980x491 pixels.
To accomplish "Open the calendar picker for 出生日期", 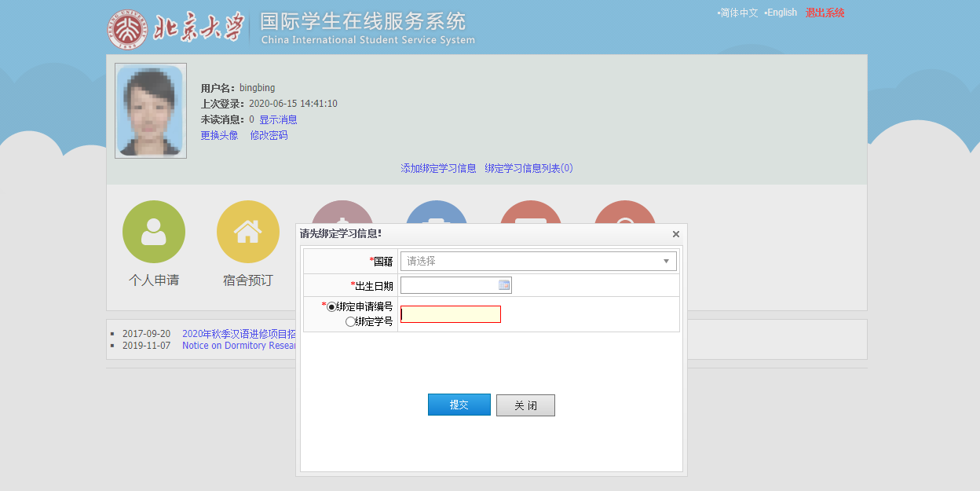I will click(x=504, y=285).
